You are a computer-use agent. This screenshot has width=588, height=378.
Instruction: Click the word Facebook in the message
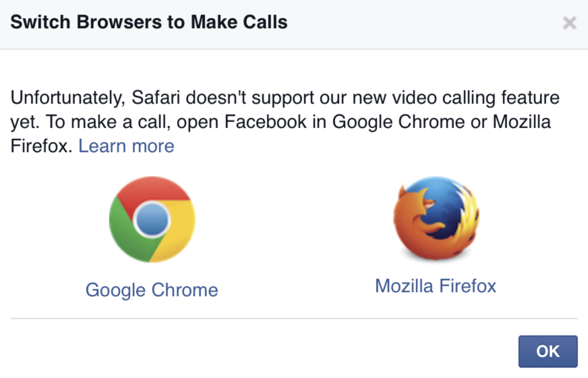265,122
